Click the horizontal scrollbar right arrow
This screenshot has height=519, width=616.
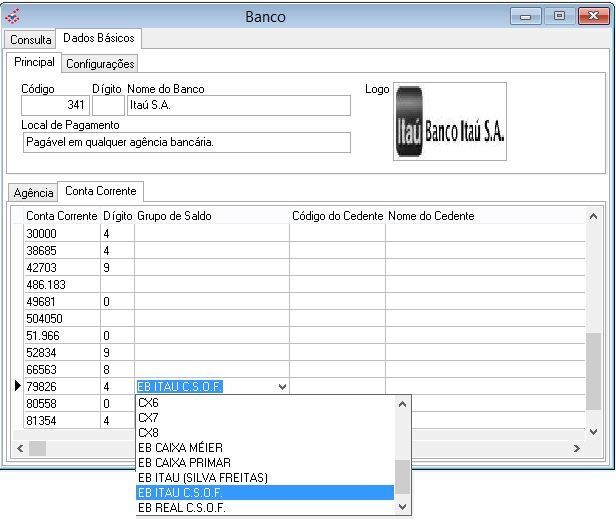coord(578,448)
